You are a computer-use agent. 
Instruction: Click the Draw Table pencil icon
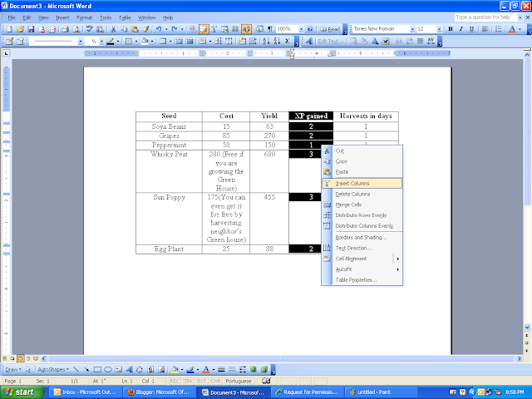click(x=9, y=42)
